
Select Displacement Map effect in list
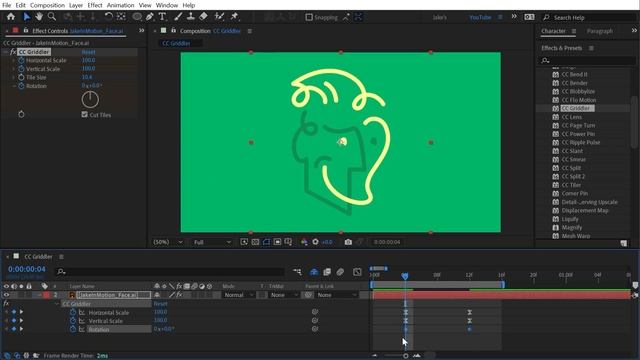585,210
